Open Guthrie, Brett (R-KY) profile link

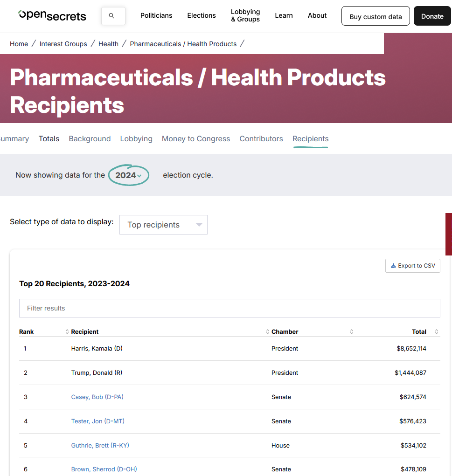[x=100, y=445]
